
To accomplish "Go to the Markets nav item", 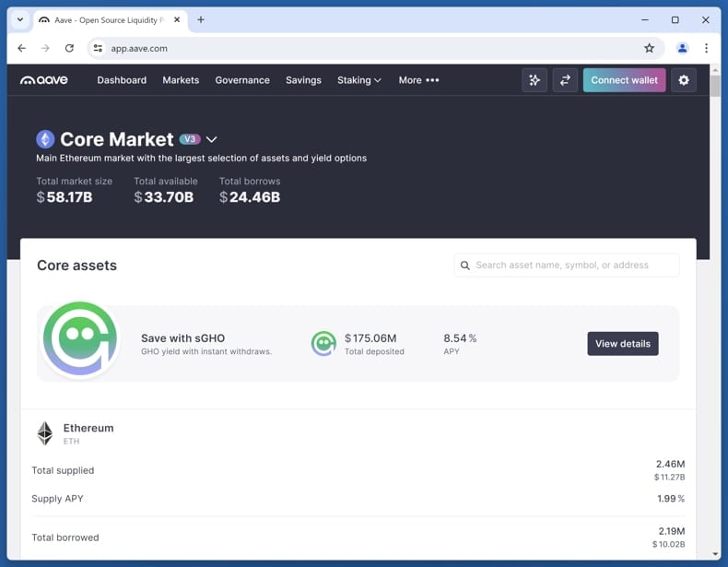I will click(x=181, y=80).
